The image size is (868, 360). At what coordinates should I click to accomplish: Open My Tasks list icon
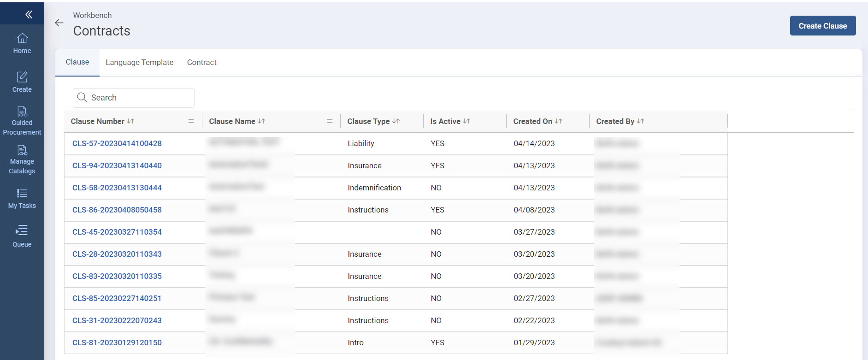(22, 199)
